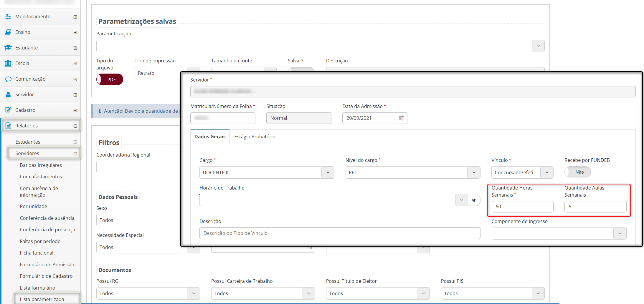Show Horário de Trabalho details eye button

coord(474,200)
